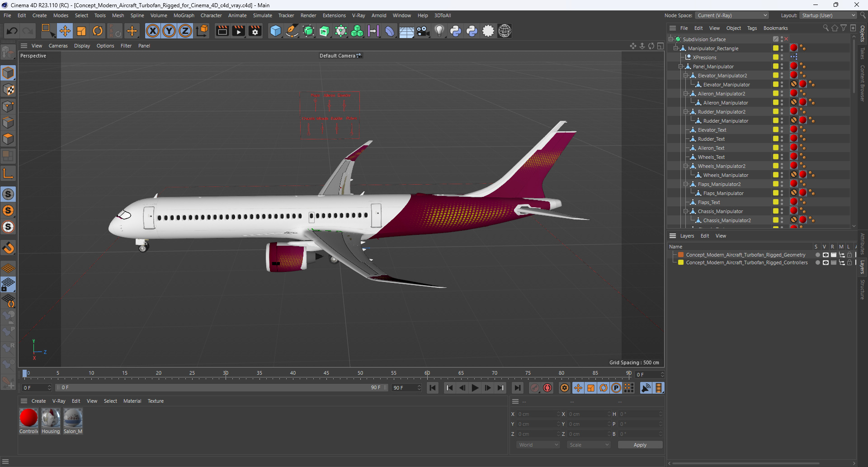Open Edit Render Settings icon
The width and height of the screenshot is (868, 467).
click(x=255, y=31)
